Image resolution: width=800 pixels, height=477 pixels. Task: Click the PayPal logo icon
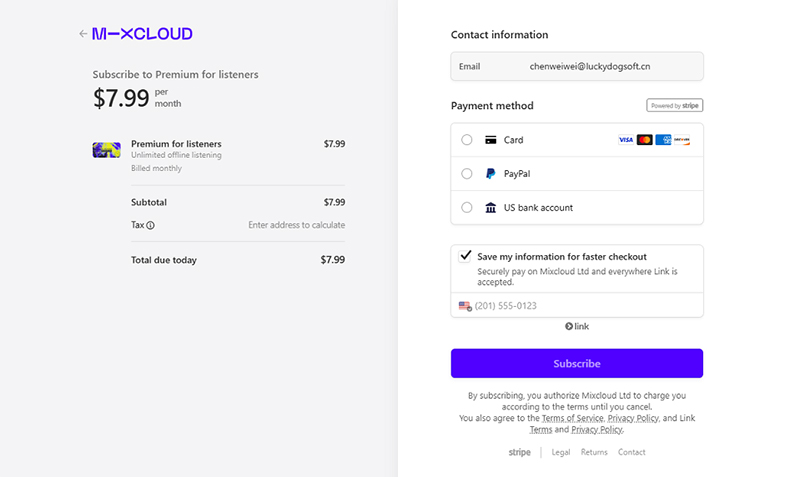(490, 173)
